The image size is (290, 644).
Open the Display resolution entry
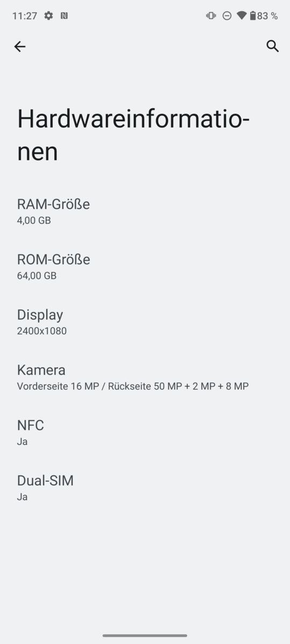(145, 322)
